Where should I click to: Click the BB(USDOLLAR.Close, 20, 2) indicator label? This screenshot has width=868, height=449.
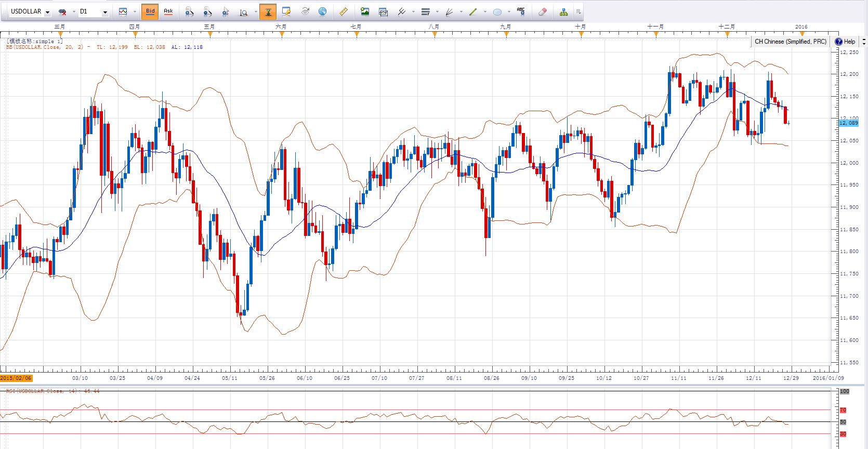click(x=45, y=47)
